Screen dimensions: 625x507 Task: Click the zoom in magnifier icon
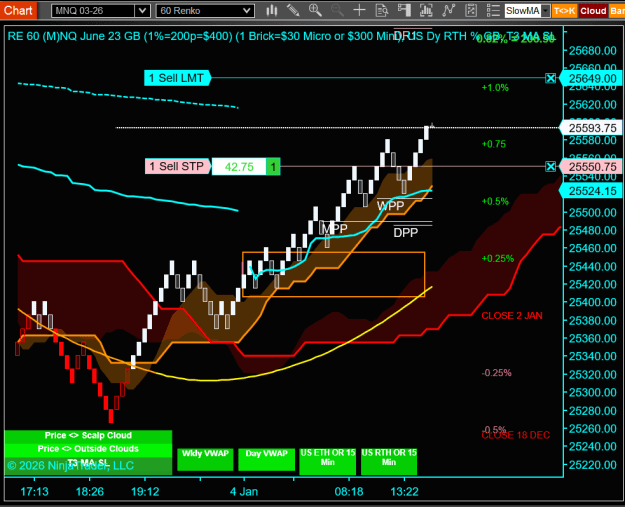pos(315,10)
